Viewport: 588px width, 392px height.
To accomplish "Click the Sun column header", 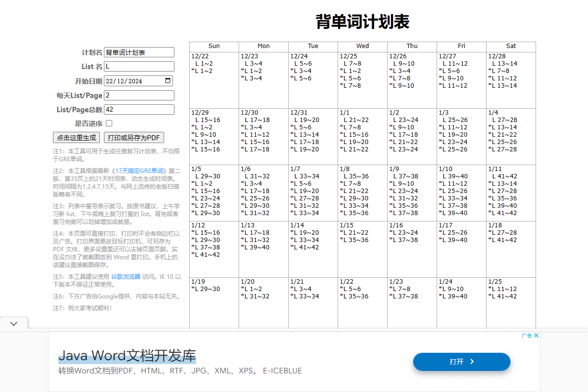I will pyautogui.click(x=214, y=46).
